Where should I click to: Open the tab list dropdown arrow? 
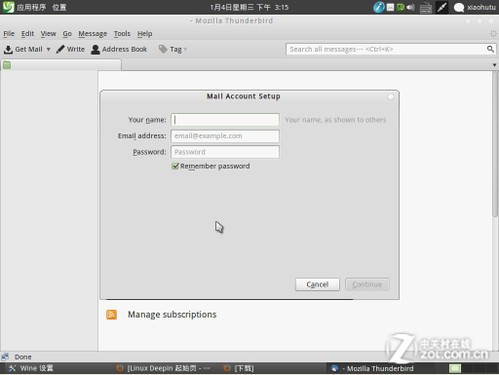point(494,65)
